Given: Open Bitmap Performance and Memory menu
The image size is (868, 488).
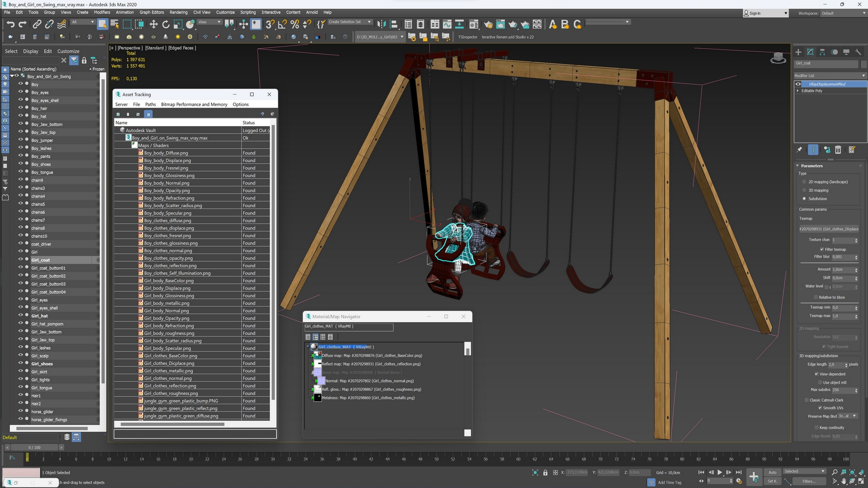Looking at the screenshot, I should pyautogui.click(x=194, y=104).
